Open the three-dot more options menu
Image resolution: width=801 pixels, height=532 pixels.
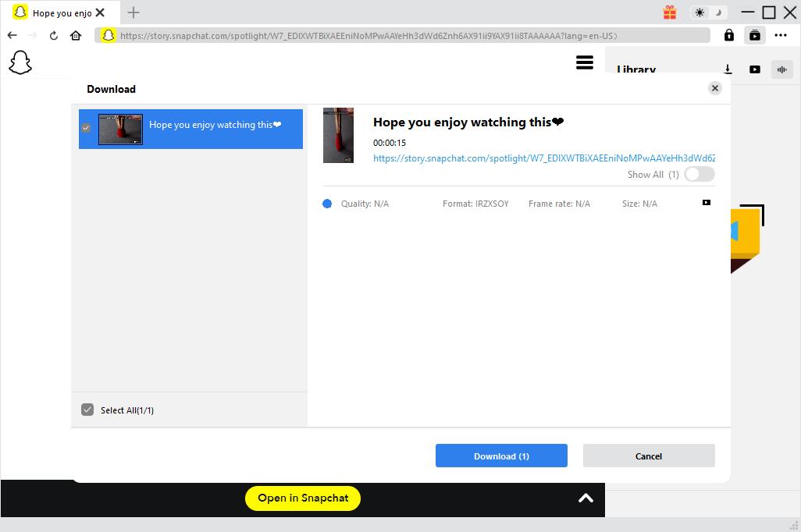[x=781, y=35]
